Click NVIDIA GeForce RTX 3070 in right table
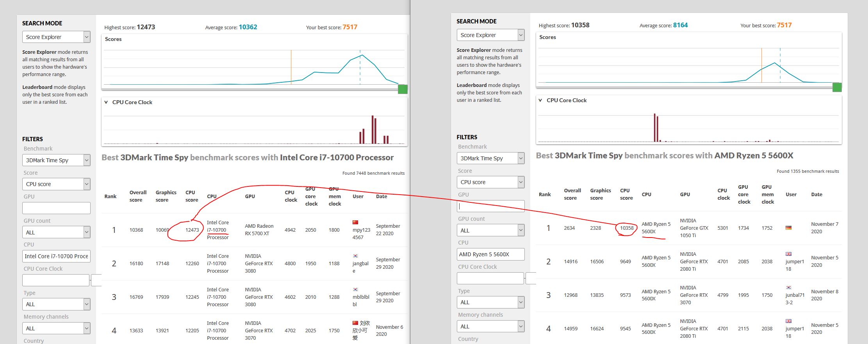 point(694,295)
